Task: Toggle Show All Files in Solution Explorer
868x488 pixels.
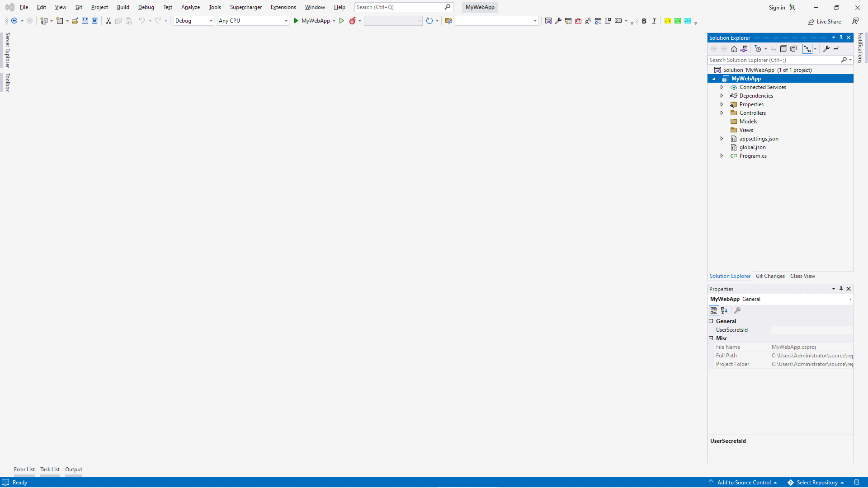Action: click(x=793, y=49)
